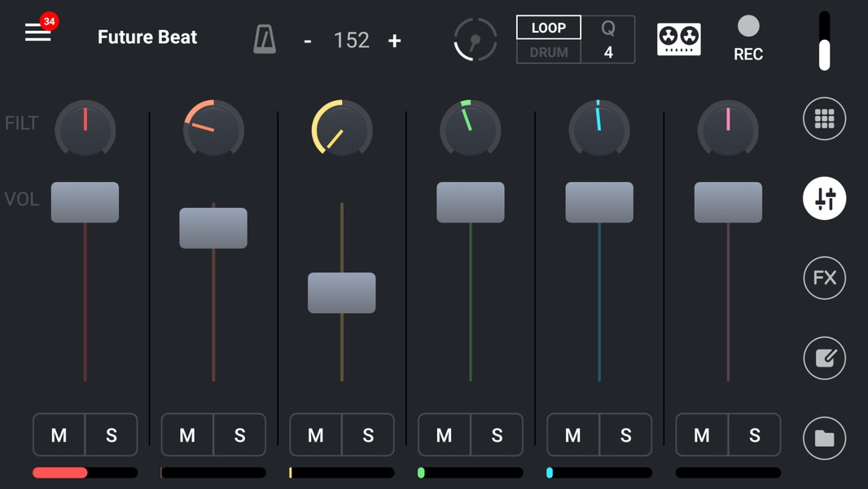Toggle the metronome icon

tap(265, 39)
